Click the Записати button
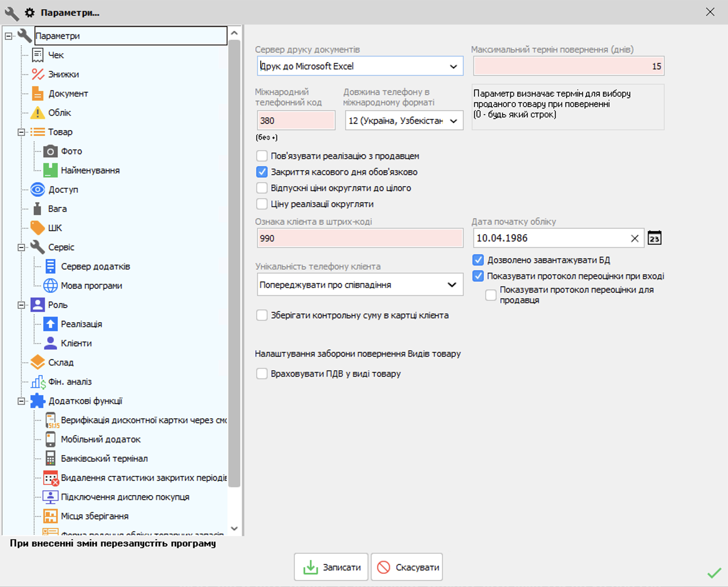This screenshot has width=728, height=587. tap(331, 567)
